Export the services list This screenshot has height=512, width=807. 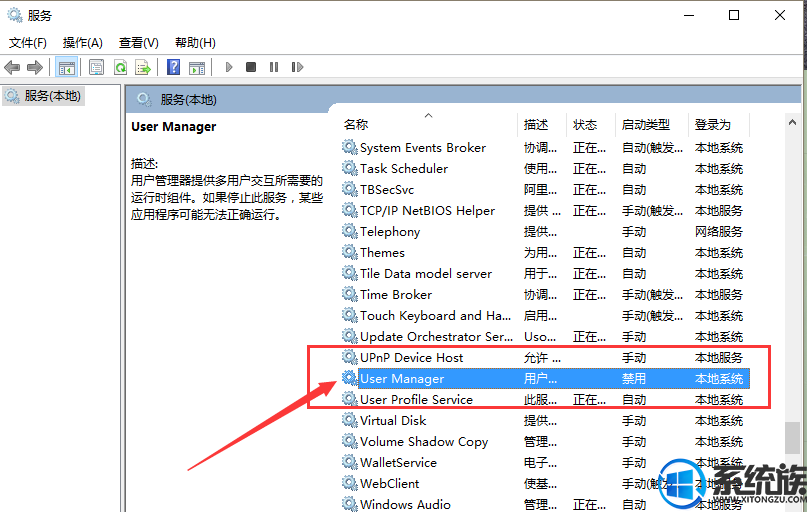tap(143, 67)
